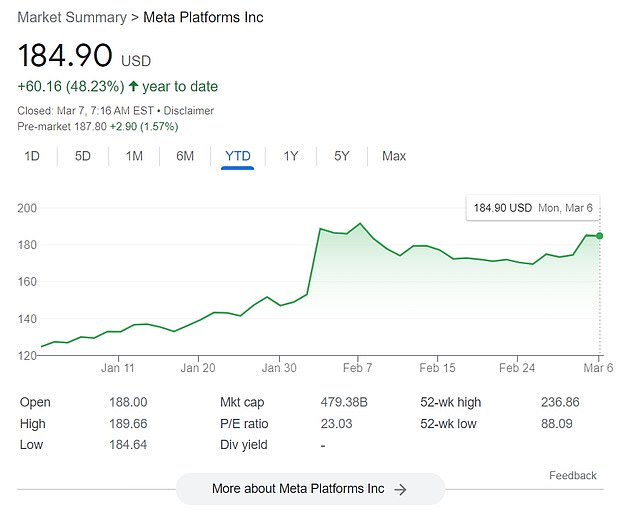634x521 pixels.
Task: Select the YTD tab
Action: click(x=238, y=156)
